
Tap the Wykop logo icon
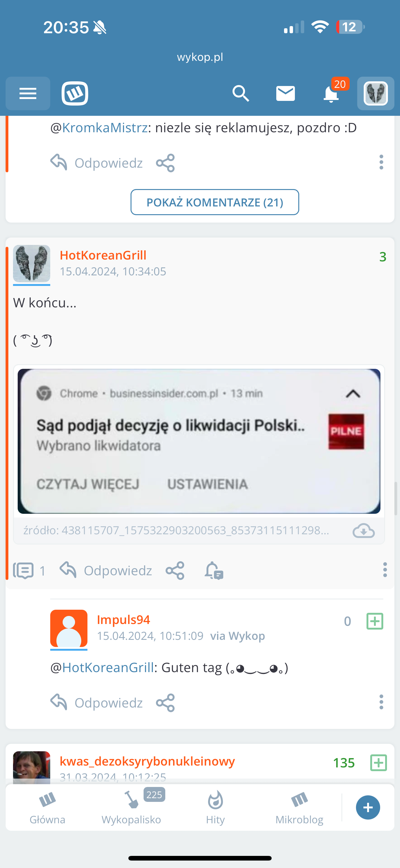75,93
